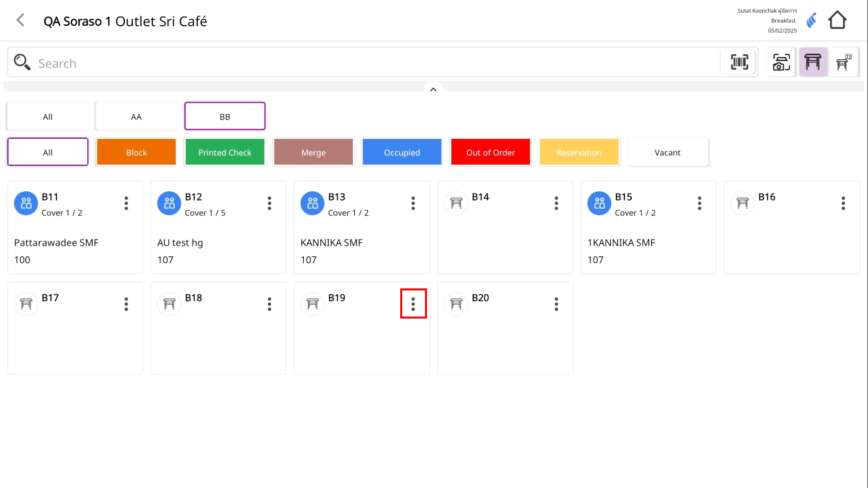Image resolution: width=868 pixels, height=488 pixels.
Task: Open the three-dot menu for table B19
Action: click(413, 304)
